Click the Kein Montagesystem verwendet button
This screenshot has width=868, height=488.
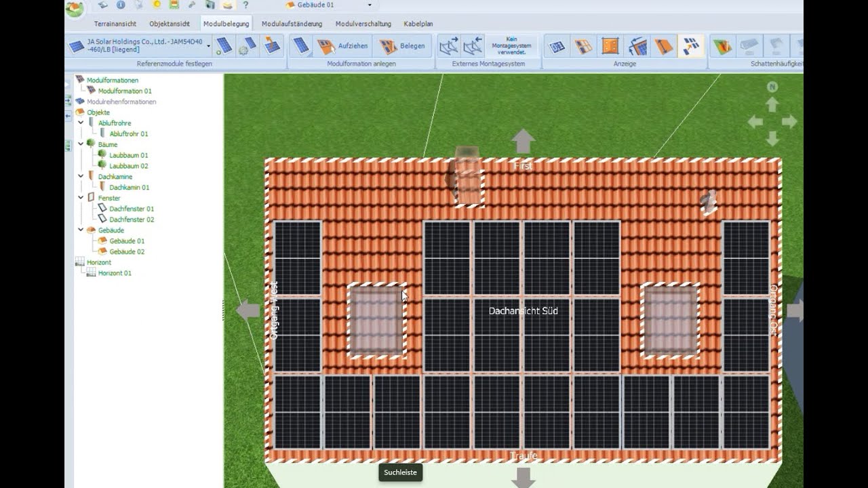click(511, 46)
